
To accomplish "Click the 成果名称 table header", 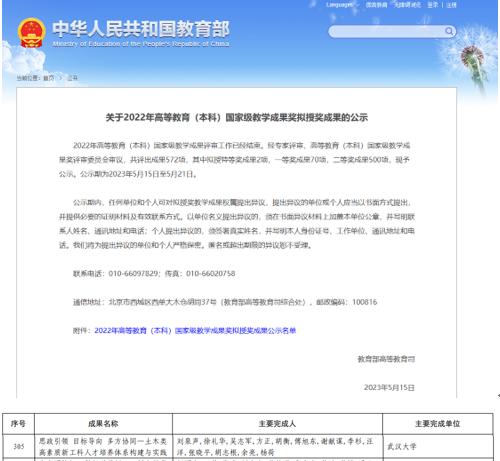I will tap(103, 424).
